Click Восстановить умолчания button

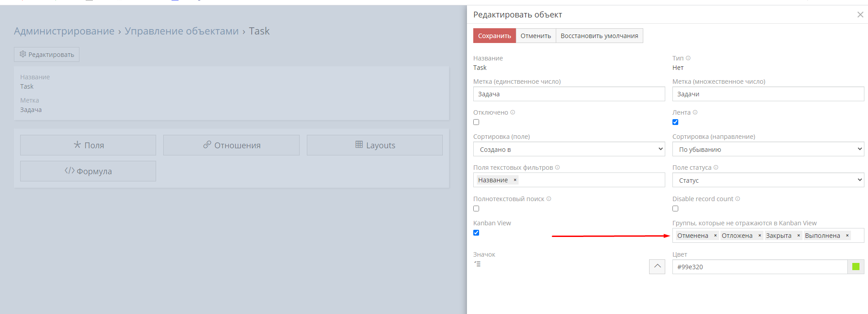coord(599,36)
